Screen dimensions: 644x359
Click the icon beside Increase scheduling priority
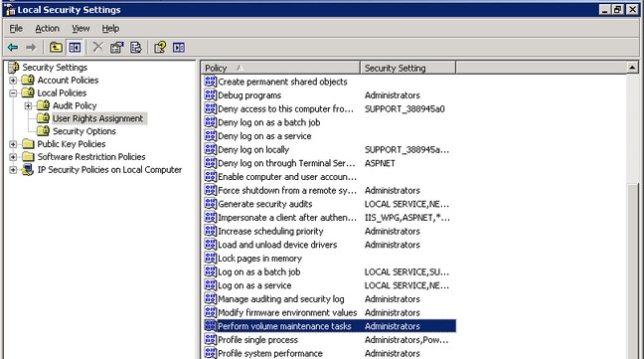(211, 231)
